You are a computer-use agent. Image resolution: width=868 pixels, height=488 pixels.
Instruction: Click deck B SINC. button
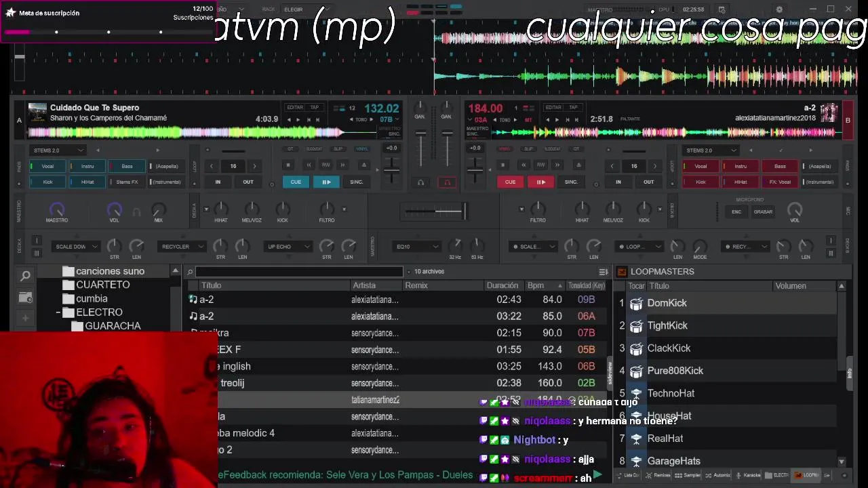click(x=571, y=182)
